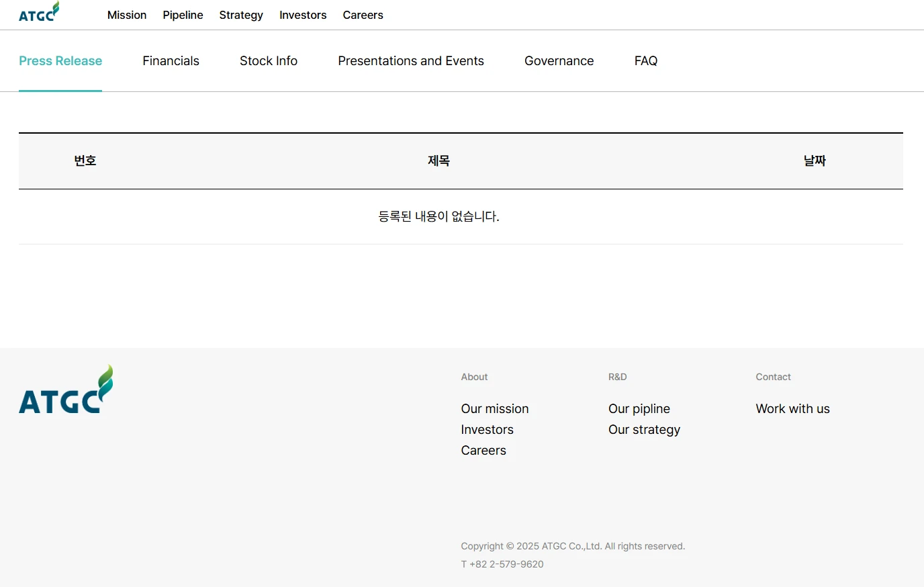924x587 pixels.
Task: Open the Stock Info tab
Action: coord(269,61)
